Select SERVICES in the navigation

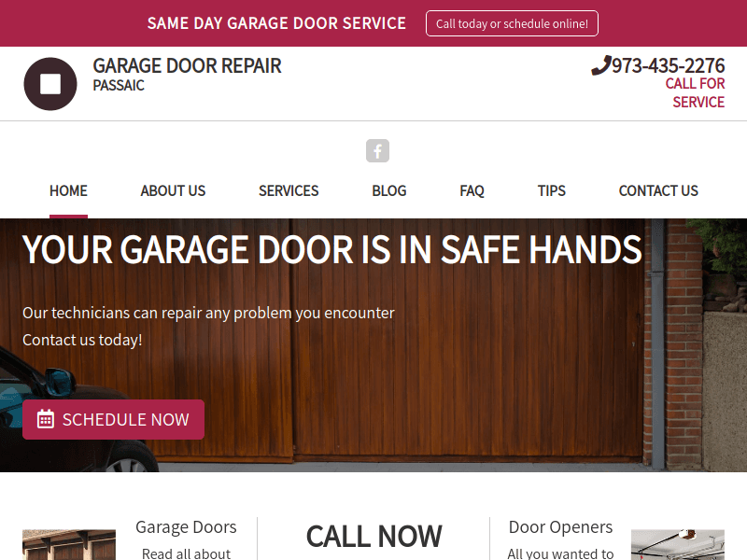(289, 190)
